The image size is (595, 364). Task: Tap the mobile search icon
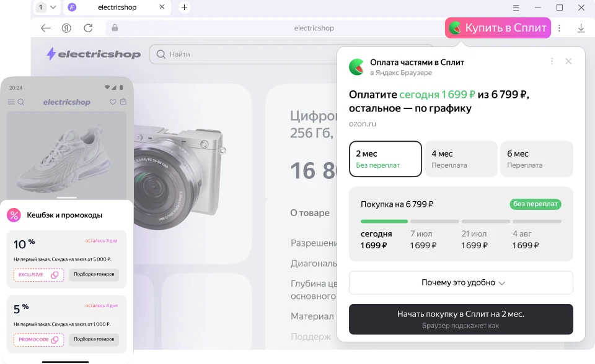point(21,102)
